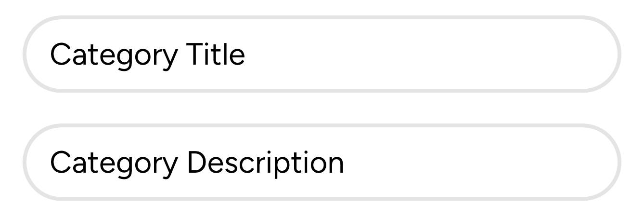
Task: Activate the top rounded Category Title box
Action: coord(322,54)
